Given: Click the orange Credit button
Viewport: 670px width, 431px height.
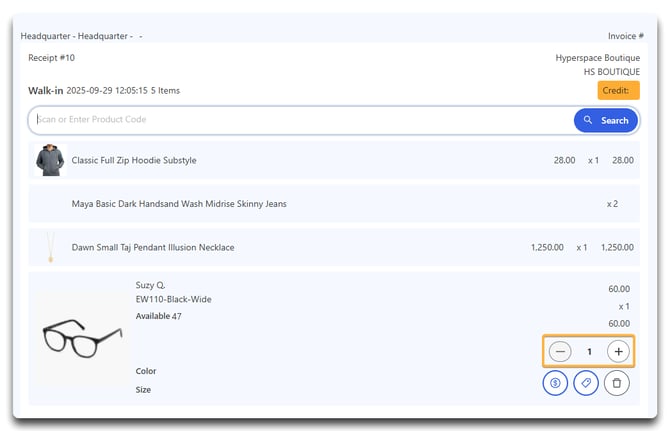Looking at the screenshot, I should click(x=618, y=90).
